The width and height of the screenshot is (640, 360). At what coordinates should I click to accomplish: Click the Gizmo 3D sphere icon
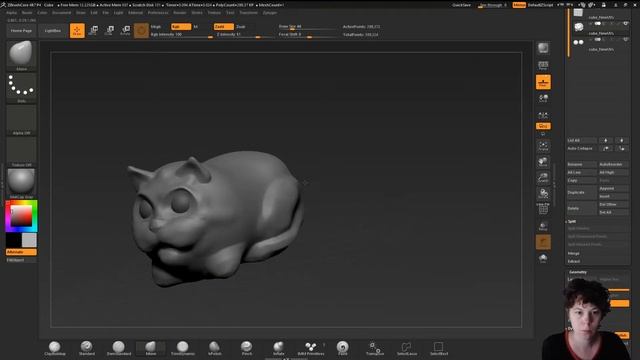pos(141,31)
